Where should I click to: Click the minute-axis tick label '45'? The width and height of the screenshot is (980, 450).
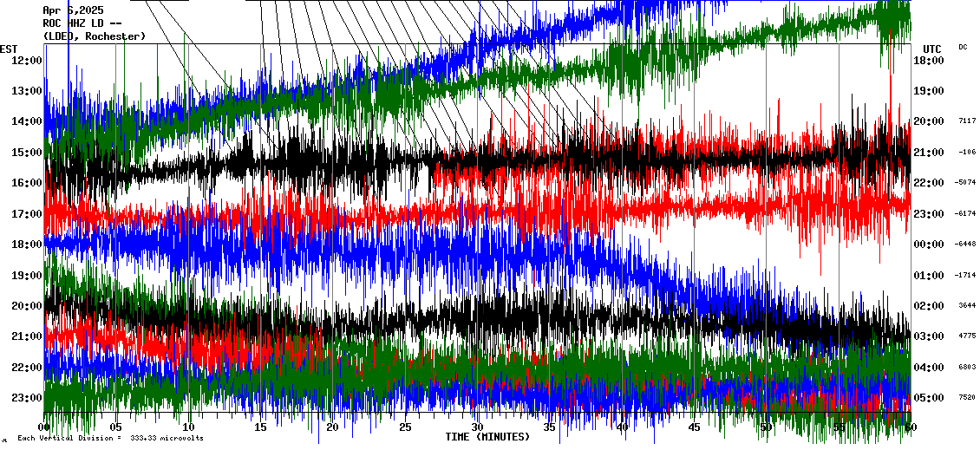[x=694, y=427]
